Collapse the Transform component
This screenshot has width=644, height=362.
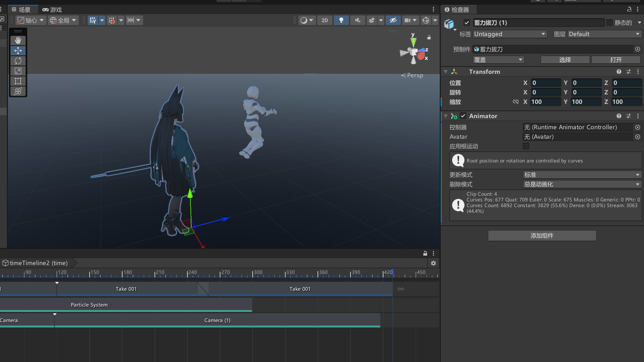pos(445,72)
